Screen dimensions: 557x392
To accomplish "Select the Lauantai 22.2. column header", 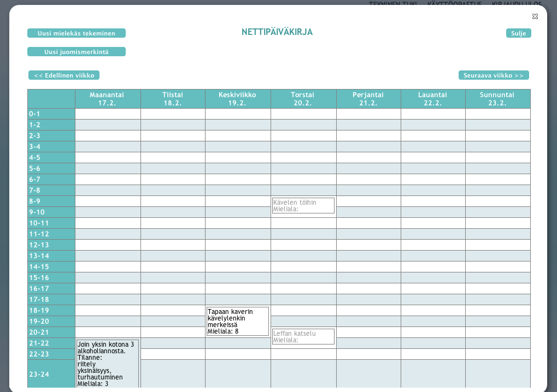I will pos(433,99).
